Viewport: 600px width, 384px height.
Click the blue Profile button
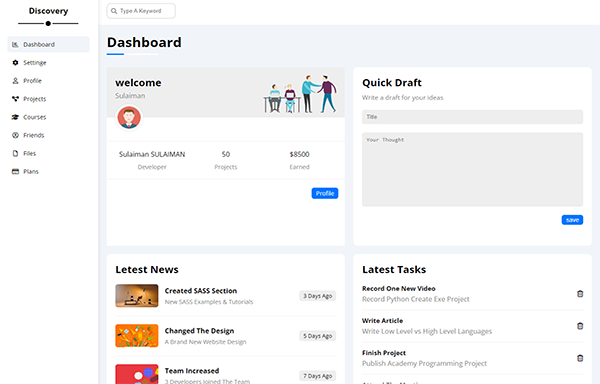point(324,193)
